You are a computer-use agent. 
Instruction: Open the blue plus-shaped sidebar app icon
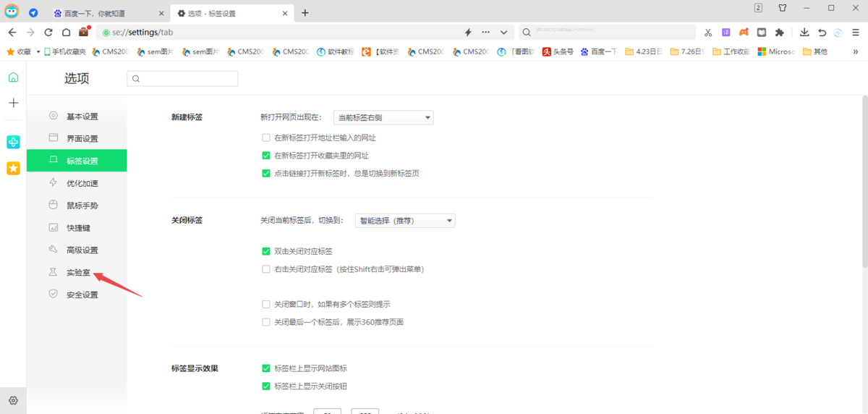(13, 143)
